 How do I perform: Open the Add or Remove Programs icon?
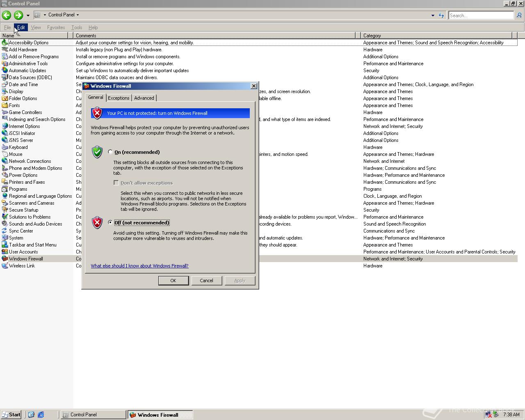[x=5, y=57]
